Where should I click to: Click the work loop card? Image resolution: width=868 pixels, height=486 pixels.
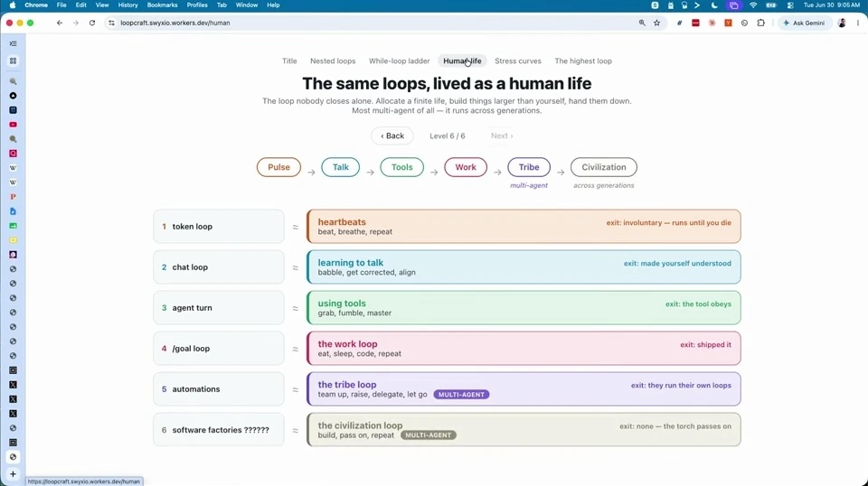click(524, 349)
